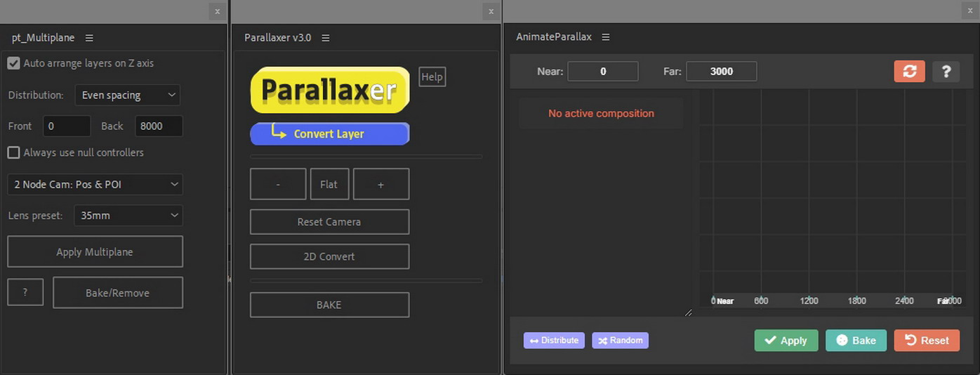
Task: Click the Far value field showing 3000
Action: click(x=722, y=71)
